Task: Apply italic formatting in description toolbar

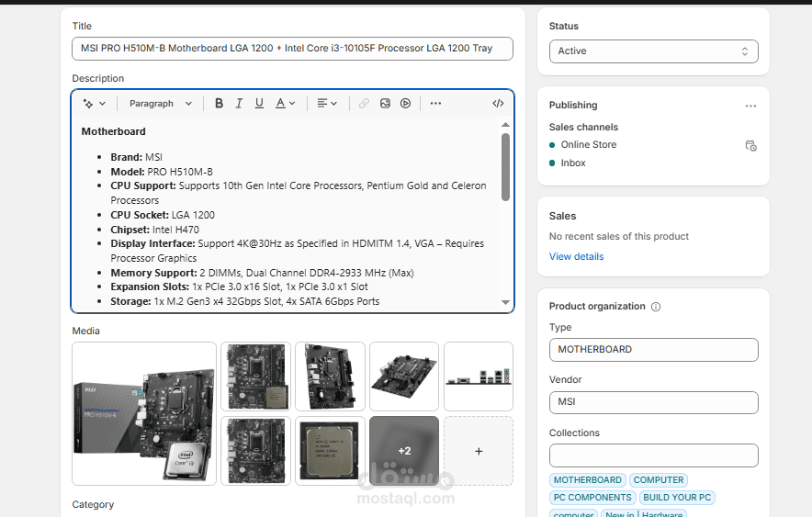Action: tap(239, 104)
